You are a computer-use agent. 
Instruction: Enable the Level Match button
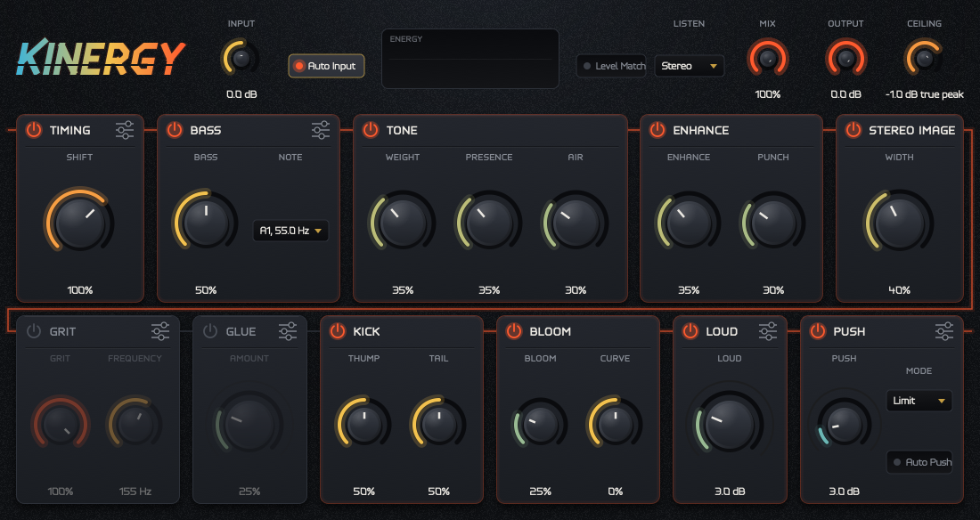click(x=611, y=66)
